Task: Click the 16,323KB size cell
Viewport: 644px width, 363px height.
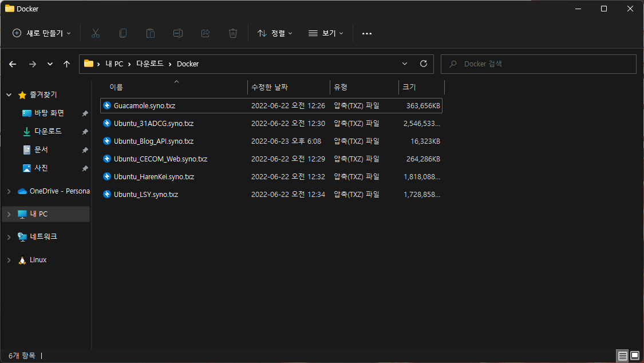Action: (425, 141)
